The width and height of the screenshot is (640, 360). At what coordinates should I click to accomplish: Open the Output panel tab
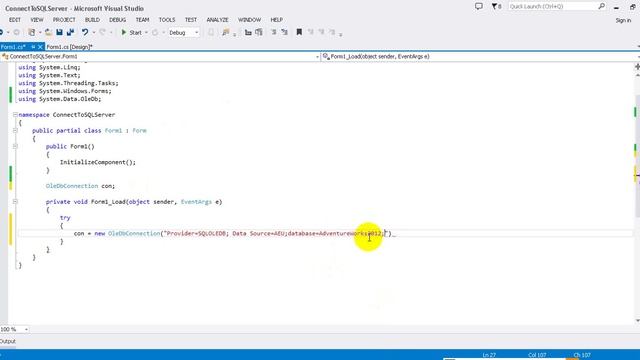point(8,341)
